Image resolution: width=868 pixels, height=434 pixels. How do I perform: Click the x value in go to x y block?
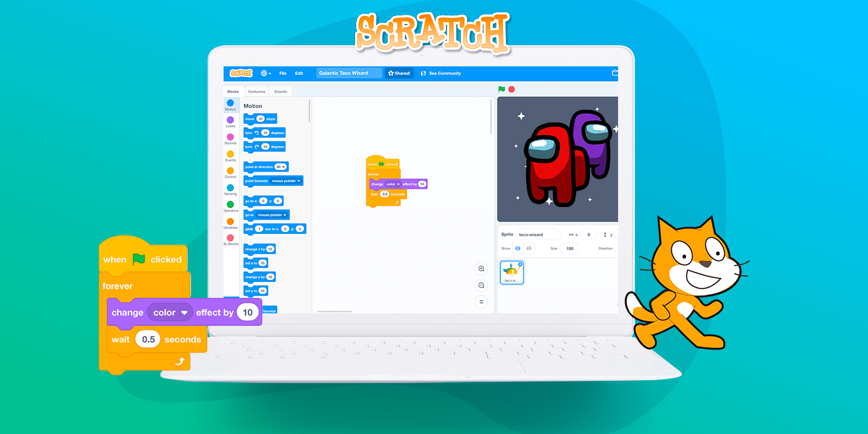click(x=263, y=201)
